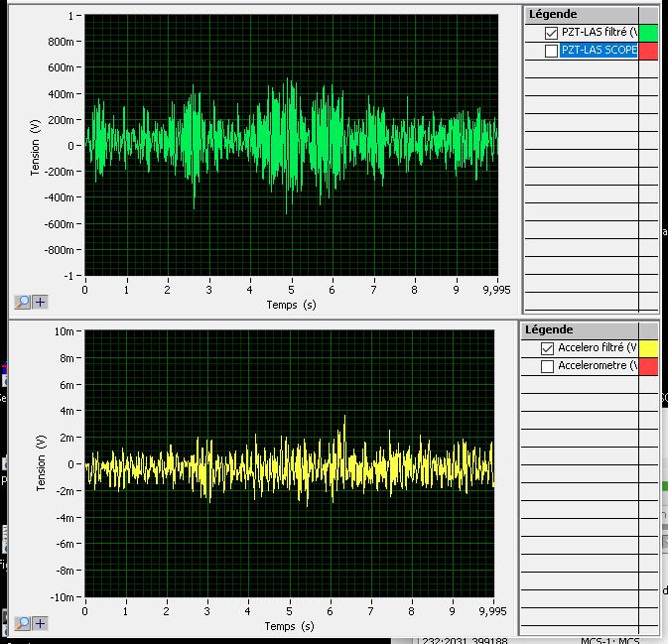The height and width of the screenshot is (644, 668).
Task: Select the pan crosshair tool under the accelerometer graph
Action: click(40, 624)
